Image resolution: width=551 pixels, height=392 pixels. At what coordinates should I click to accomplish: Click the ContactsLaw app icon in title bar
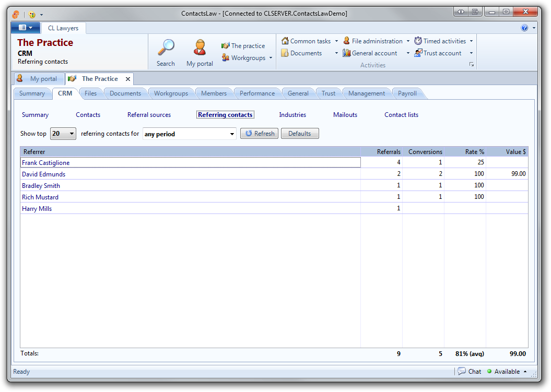(x=16, y=15)
